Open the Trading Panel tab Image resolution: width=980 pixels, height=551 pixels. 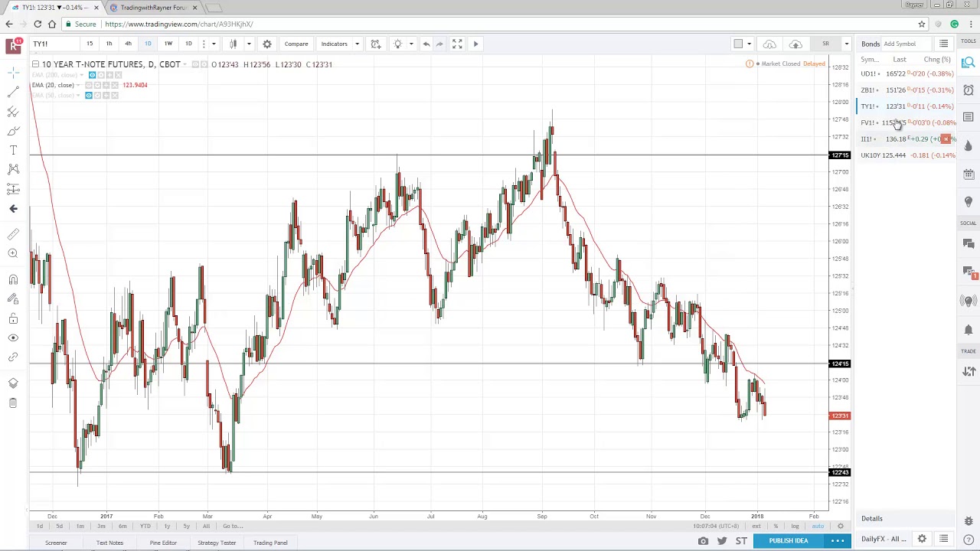point(270,543)
